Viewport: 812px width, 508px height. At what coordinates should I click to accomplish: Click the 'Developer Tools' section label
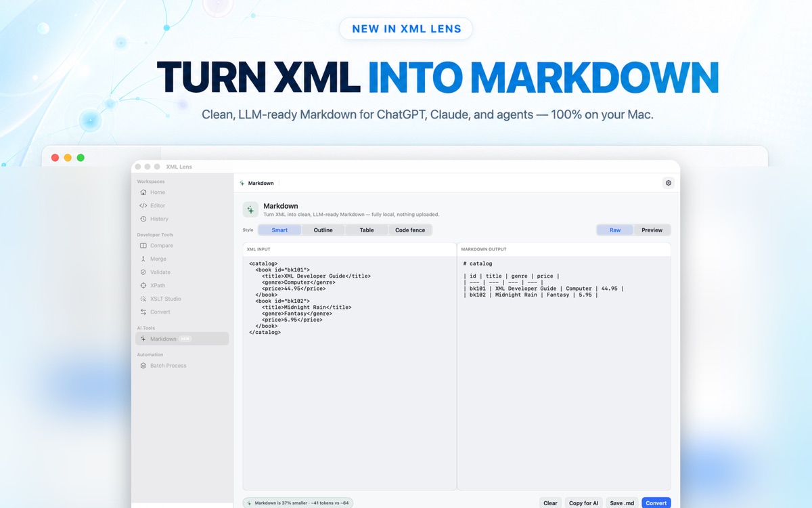coord(155,235)
